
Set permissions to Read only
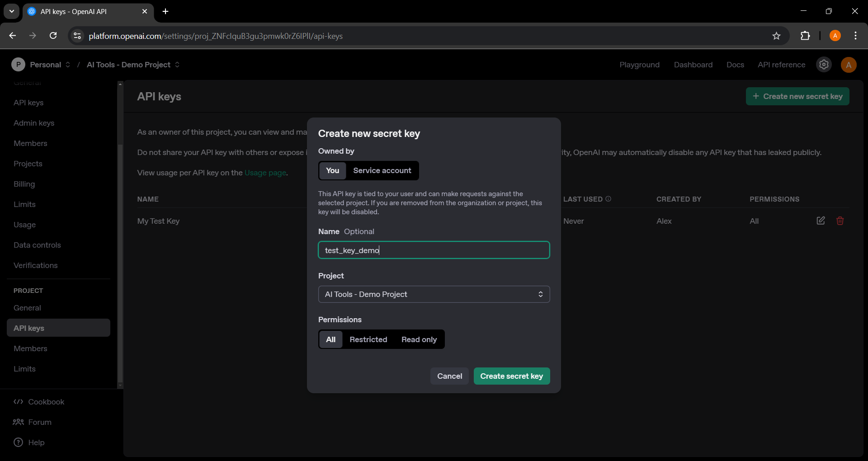point(419,339)
